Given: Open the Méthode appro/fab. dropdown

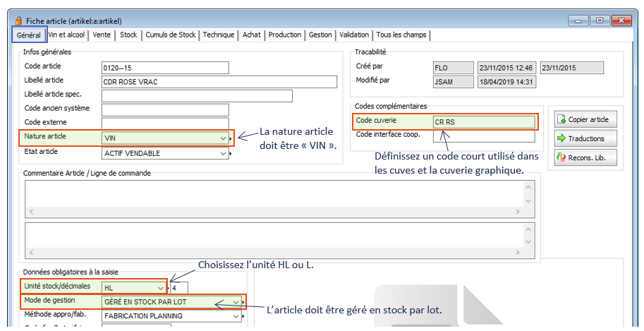Looking at the screenshot, I should click(236, 316).
